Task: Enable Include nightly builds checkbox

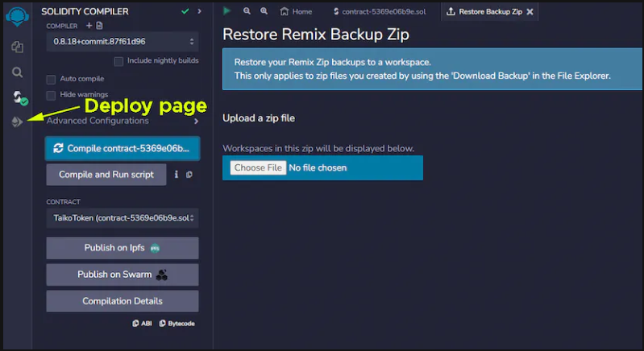Action: pos(118,61)
